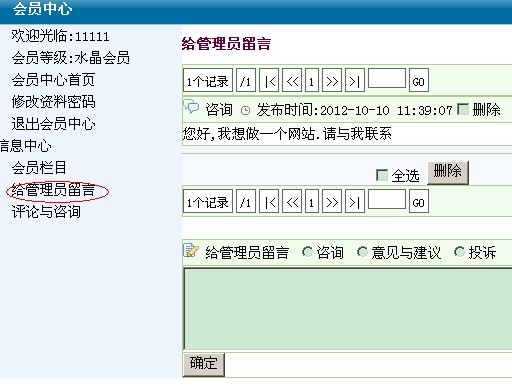Click 欢迎光临:11111 greeting text
The width and height of the screenshot is (512, 389).
[60, 36]
